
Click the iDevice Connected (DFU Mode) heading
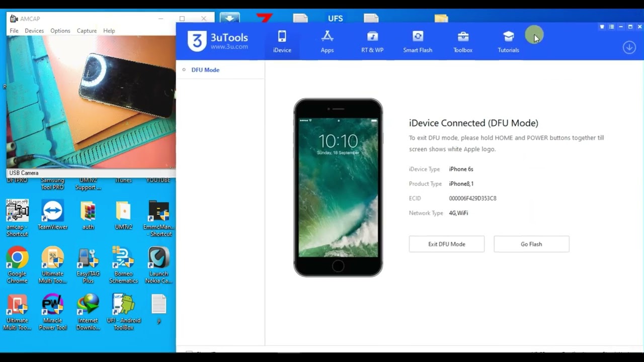pyautogui.click(x=473, y=123)
